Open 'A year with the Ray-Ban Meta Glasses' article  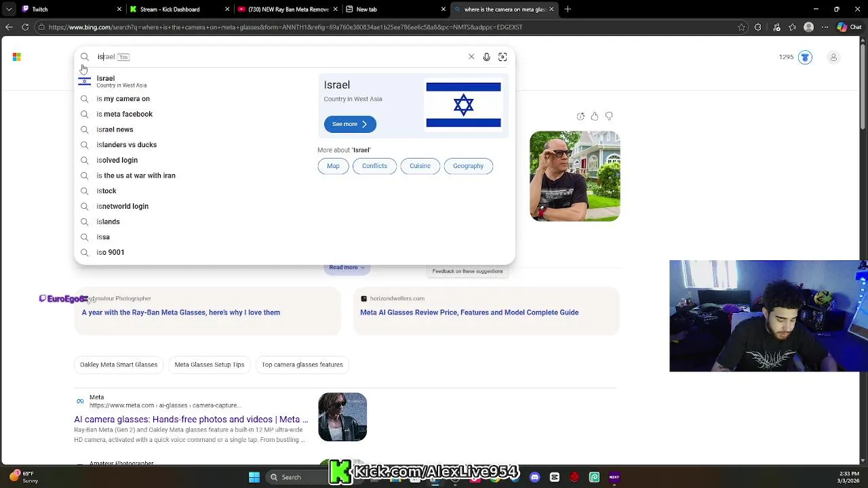coord(181,312)
